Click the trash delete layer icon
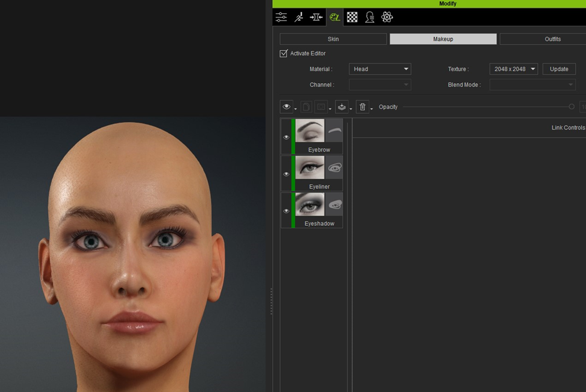This screenshot has width=586, height=392. click(x=363, y=107)
